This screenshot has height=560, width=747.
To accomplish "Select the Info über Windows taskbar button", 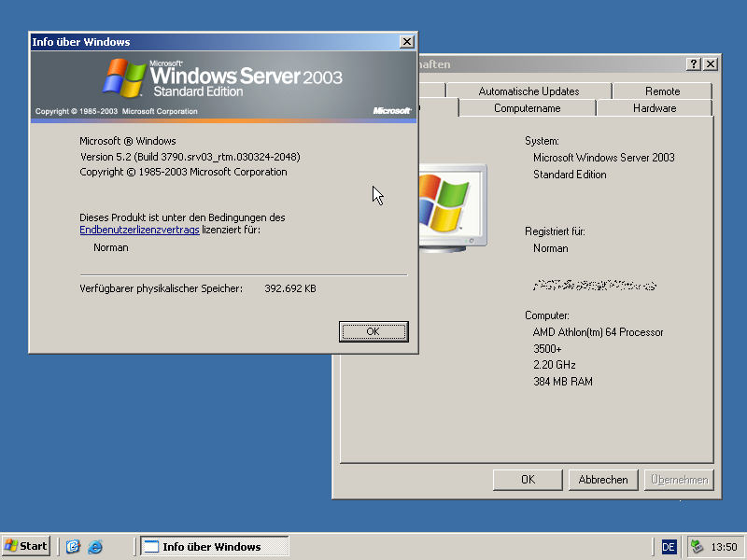I will point(214,547).
